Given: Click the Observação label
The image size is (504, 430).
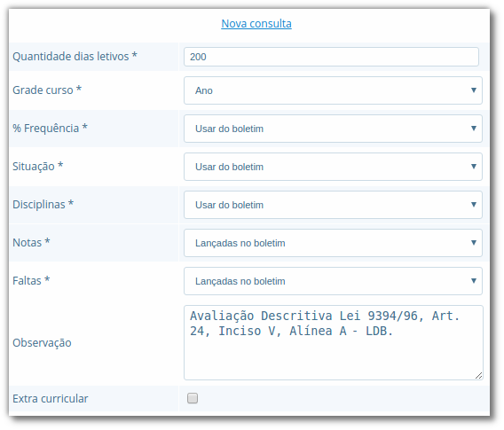Looking at the screenshot, I should pos(42,342).
